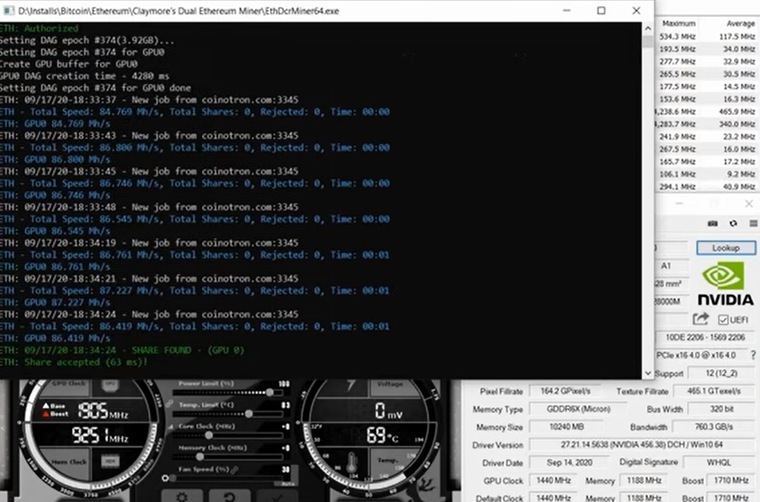760x502 pixels.
Task: Refresh GPU-Z with the refresh icon
Action: tap(733, 223)
